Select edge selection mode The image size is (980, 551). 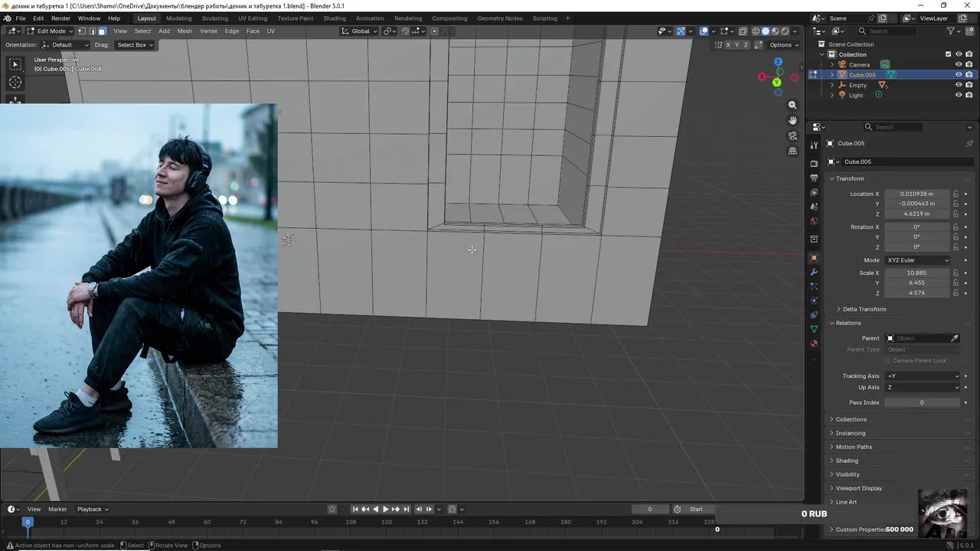coord(92,31)
